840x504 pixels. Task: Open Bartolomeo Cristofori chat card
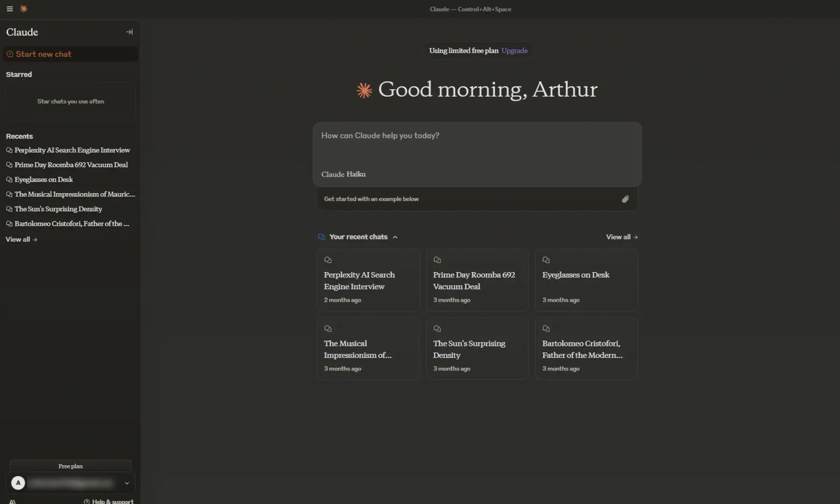(x=586, y=349)
